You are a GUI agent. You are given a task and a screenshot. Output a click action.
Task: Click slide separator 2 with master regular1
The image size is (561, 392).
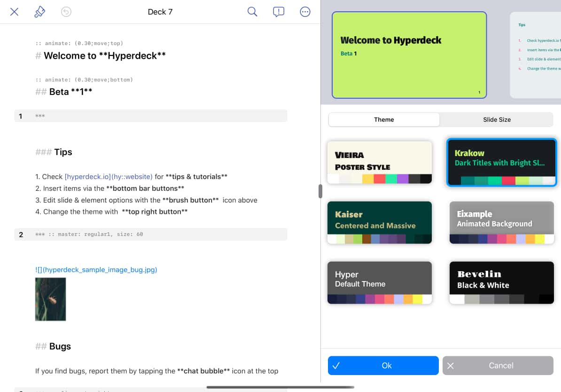pos(151,234)
